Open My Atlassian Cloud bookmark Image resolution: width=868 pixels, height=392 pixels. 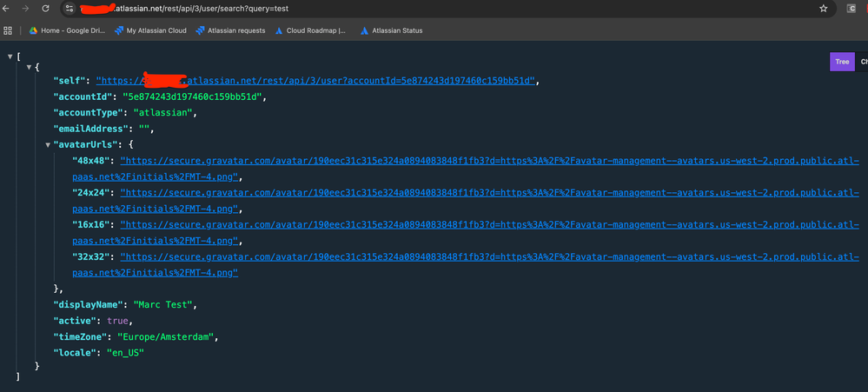(150, 30)
